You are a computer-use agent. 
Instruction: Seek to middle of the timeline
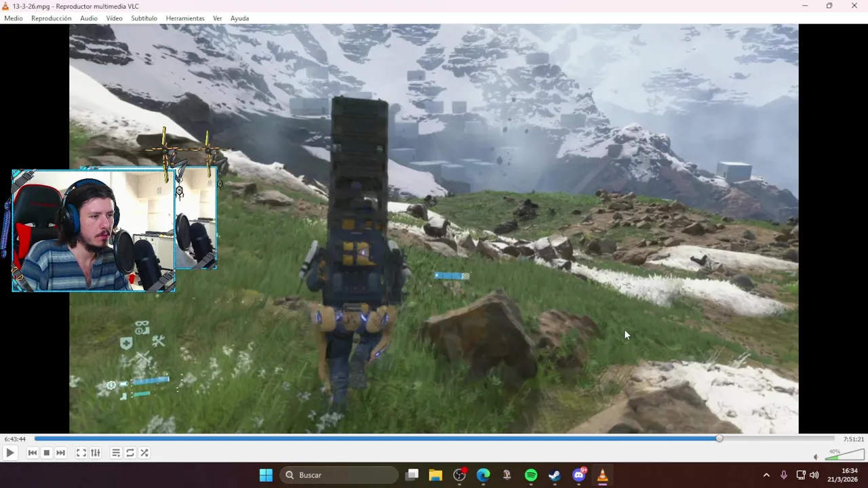[x=434, y=439]
